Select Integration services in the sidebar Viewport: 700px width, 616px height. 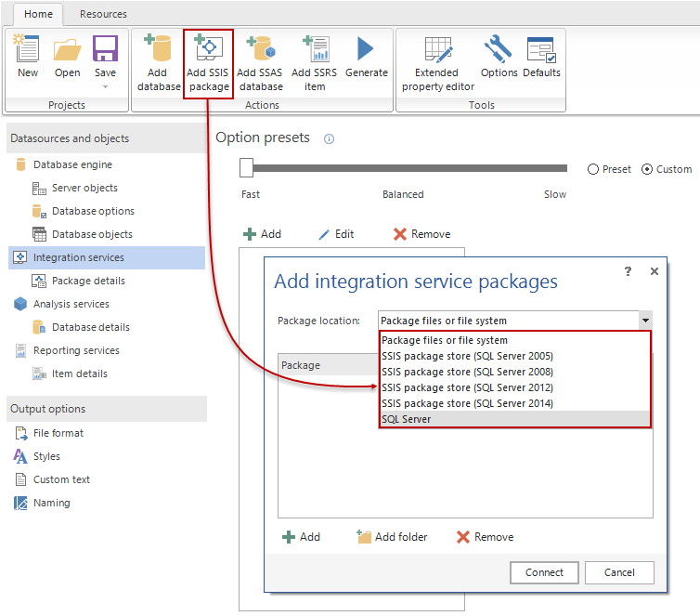tap(107, 257)
